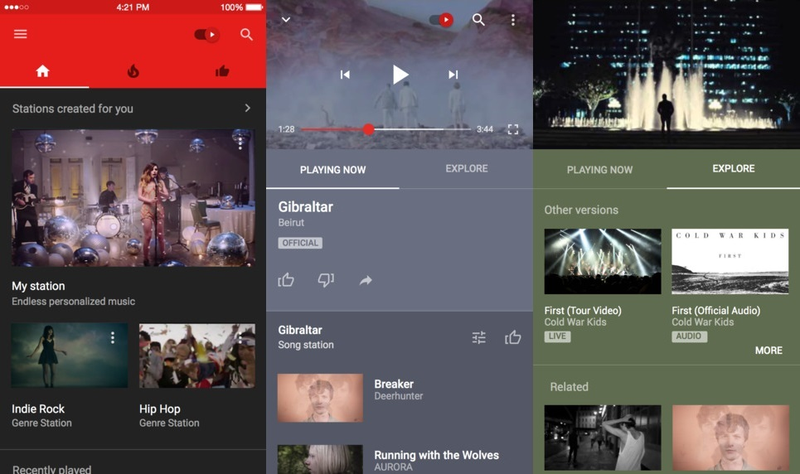Click the red progress slider knob

pyautogui.click(x=369, y=130)
